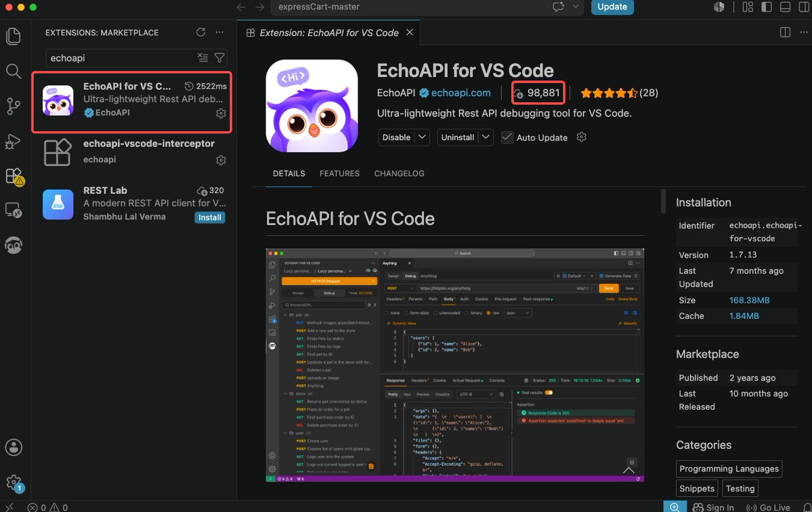Open the EchoAPI screenshot preview image

click(x=454, y=365)
